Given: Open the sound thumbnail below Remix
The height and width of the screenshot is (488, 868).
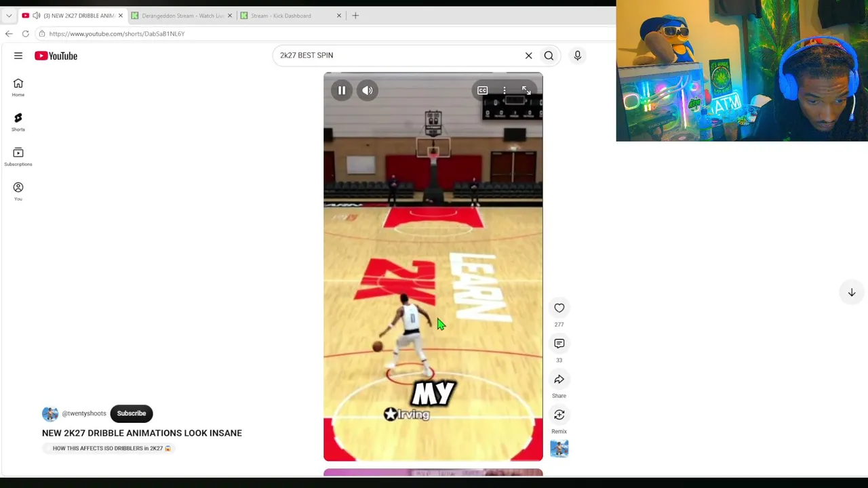Looking at the screenshot, I should (x=559, y=449).
